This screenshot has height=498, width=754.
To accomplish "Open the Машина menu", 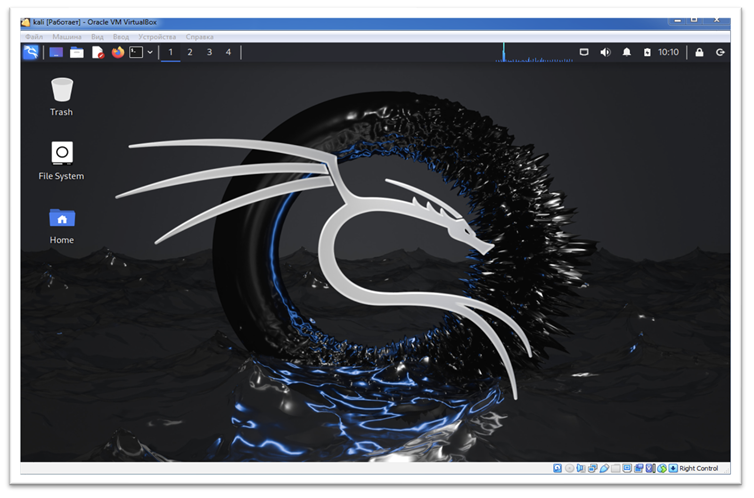I will click(x=67, y=37).
